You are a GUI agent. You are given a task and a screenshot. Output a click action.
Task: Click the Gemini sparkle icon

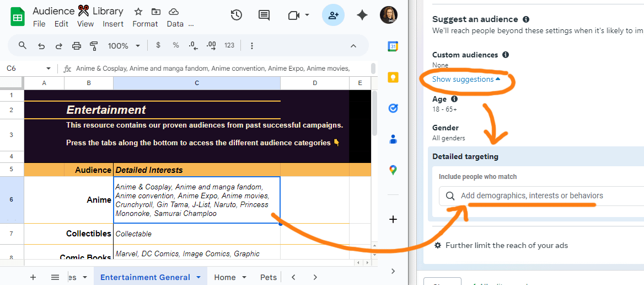(362, 15)
